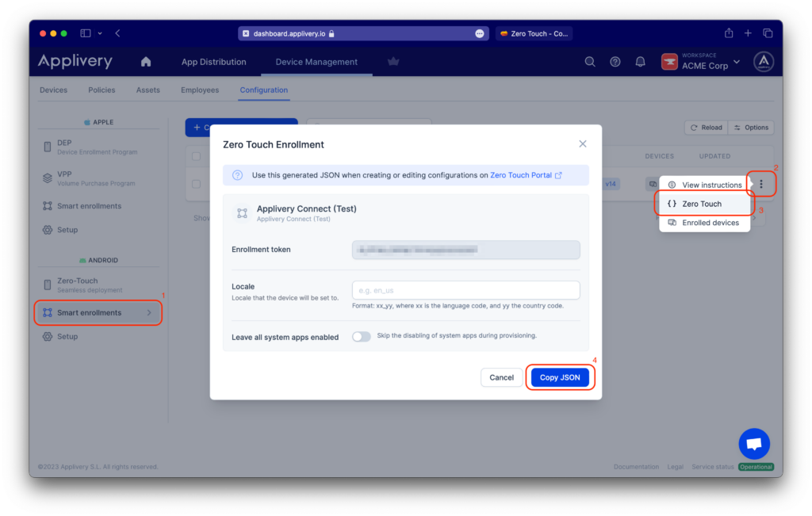Screen dimensions: 812x516
Task: Open the Policies sub-tab
Action: click(x=101, y=90)
